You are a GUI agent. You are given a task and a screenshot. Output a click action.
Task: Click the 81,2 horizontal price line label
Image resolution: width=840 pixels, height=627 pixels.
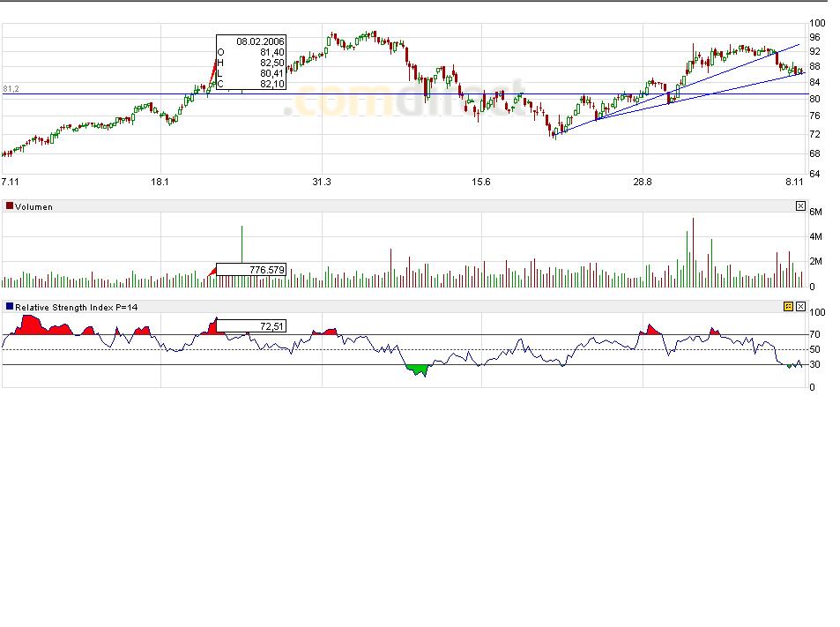[x=11, y=89]
